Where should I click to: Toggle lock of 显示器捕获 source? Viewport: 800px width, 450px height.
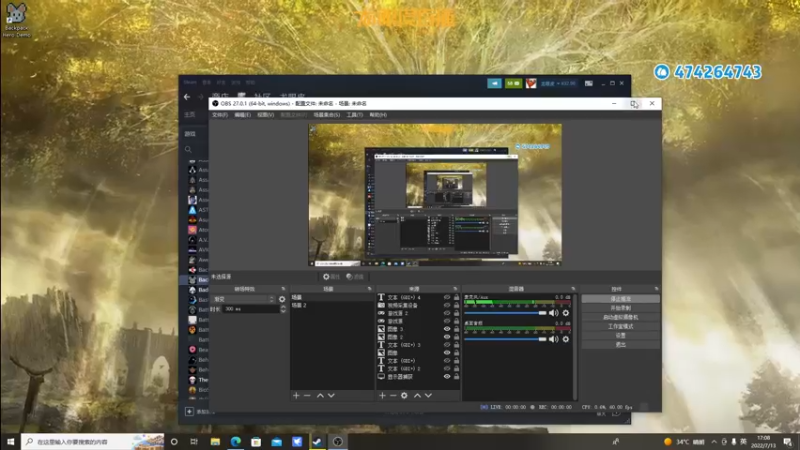pos(457,377)
